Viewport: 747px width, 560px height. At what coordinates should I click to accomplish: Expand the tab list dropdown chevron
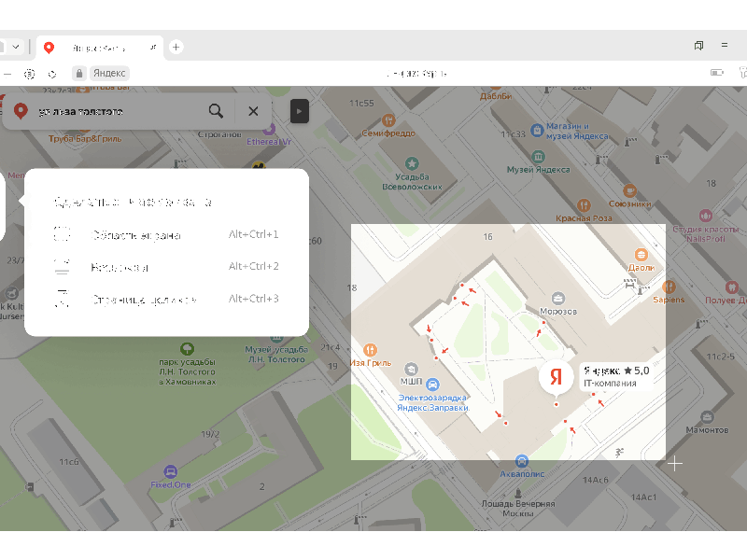click(x=16, y=47)
